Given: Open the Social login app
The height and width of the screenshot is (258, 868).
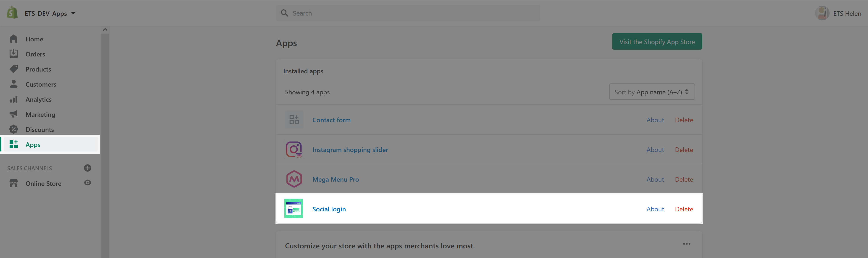Looking at the screenshot, I should pos(329,209).
